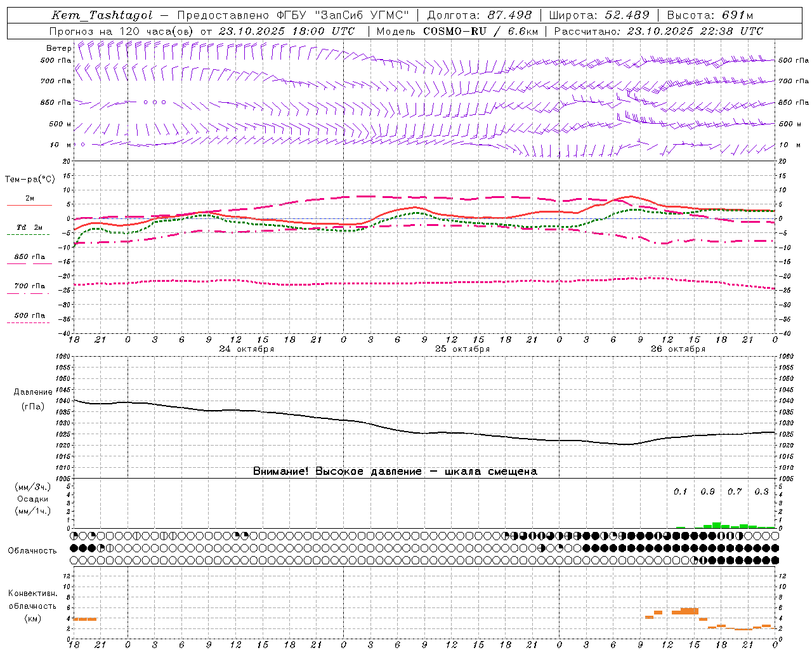
Task: Click the high pressure warning text
Action: pyautogui.click(x=395, y=472)
